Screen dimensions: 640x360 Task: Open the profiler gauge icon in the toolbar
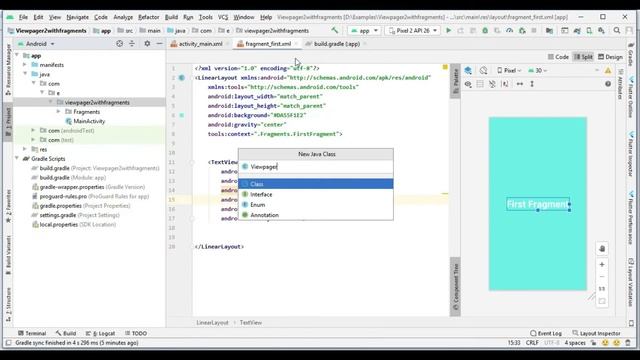pos(509,31)
